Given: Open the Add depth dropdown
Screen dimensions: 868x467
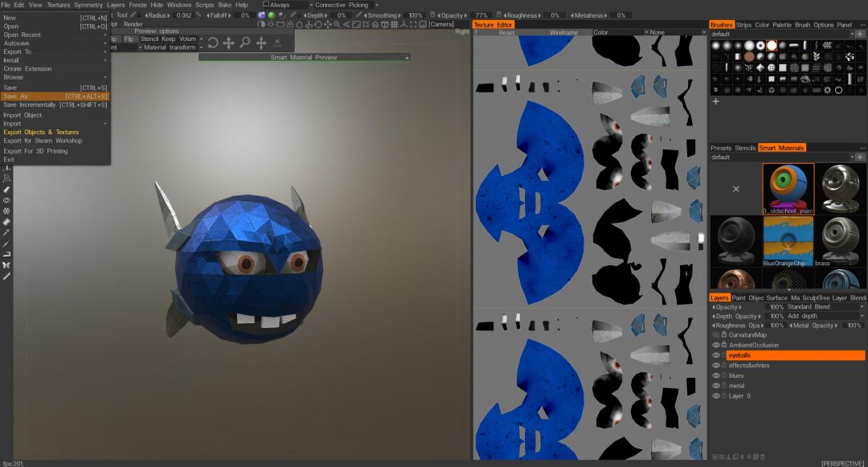Looking at the screenshot, I should [825, 316].
